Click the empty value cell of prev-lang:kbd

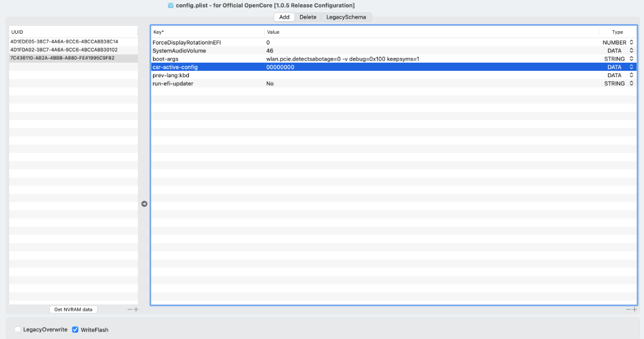point(431,76)
